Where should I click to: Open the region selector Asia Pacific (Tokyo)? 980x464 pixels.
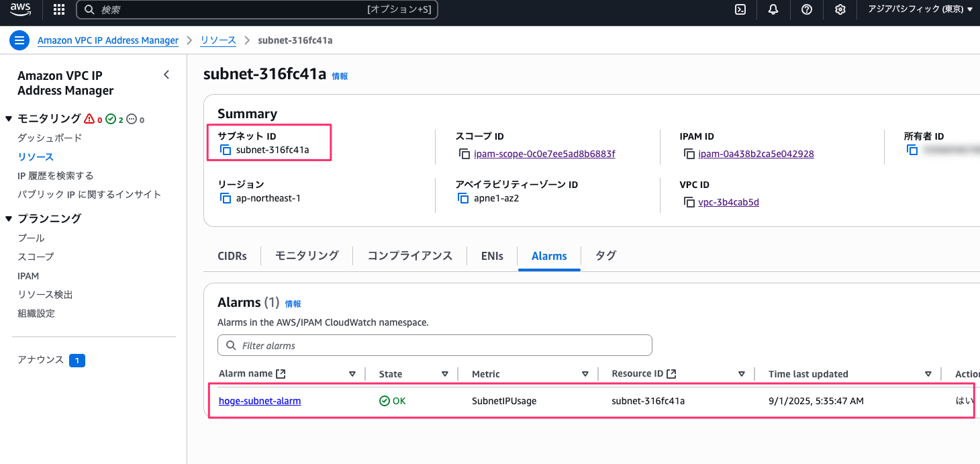coord(920,9)
